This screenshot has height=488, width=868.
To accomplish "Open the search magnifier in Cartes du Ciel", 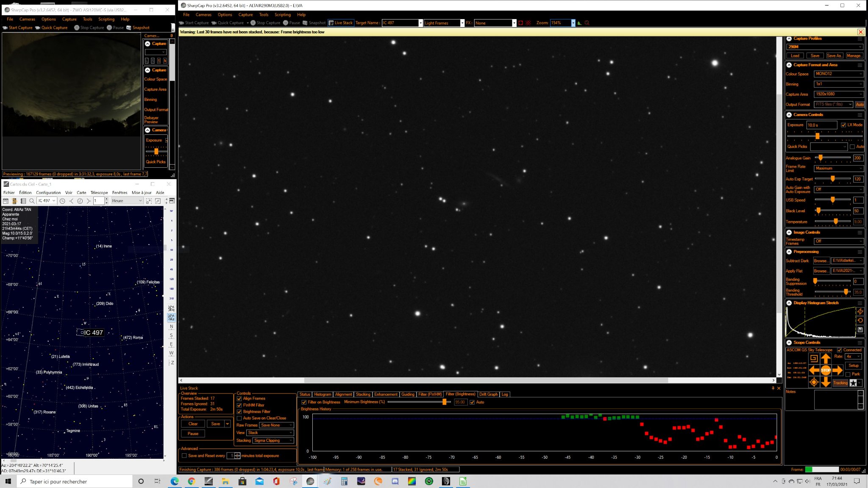I will [x=32, y=201].
